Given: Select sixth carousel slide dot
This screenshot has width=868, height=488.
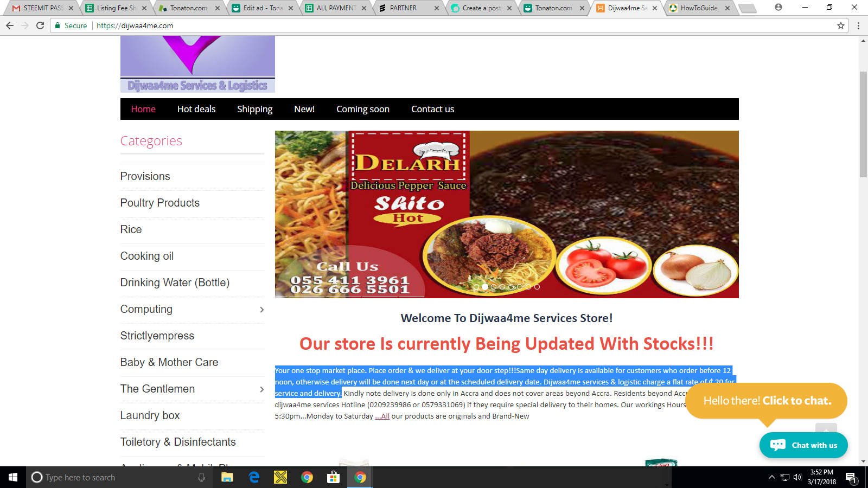Looking at the screenshot, I should point(520,287).
